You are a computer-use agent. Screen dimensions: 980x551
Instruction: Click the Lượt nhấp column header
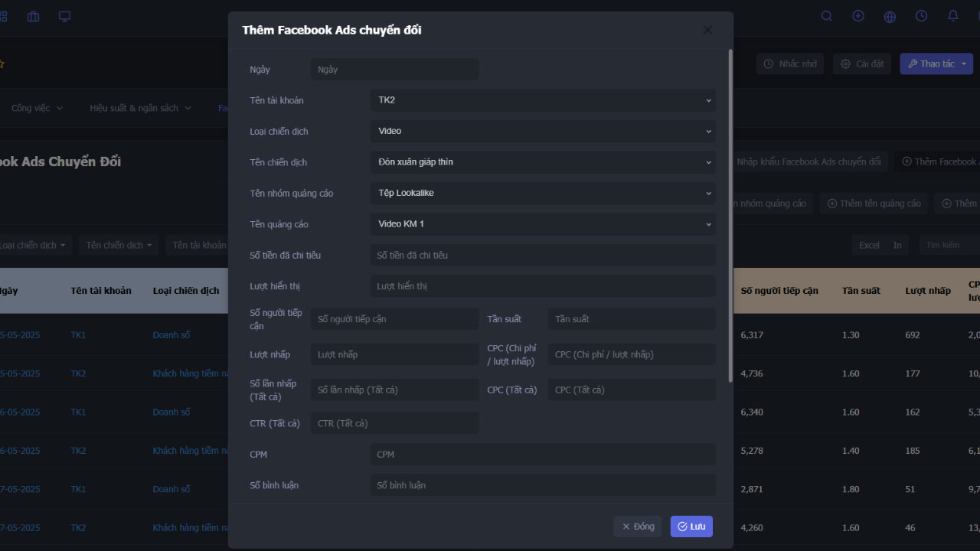pyautogui.click(x=928, y=291)
